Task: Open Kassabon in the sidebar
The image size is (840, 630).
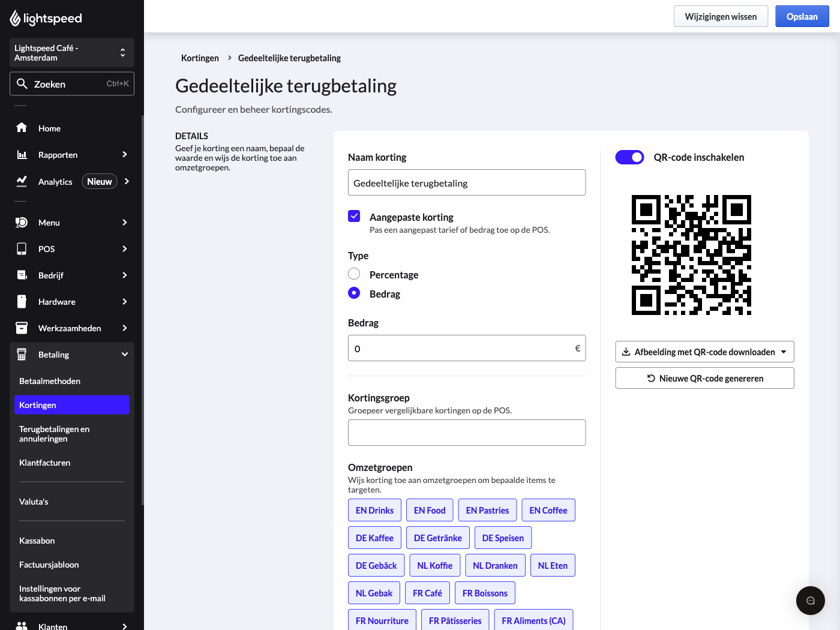Action: pos(72,541)
